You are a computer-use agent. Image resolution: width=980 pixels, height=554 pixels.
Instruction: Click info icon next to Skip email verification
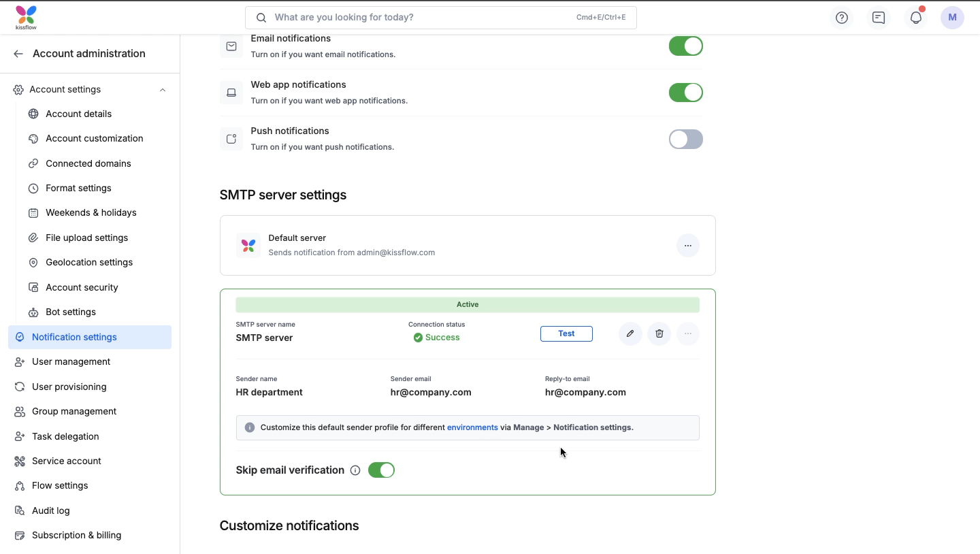click(x=355, y=470)
